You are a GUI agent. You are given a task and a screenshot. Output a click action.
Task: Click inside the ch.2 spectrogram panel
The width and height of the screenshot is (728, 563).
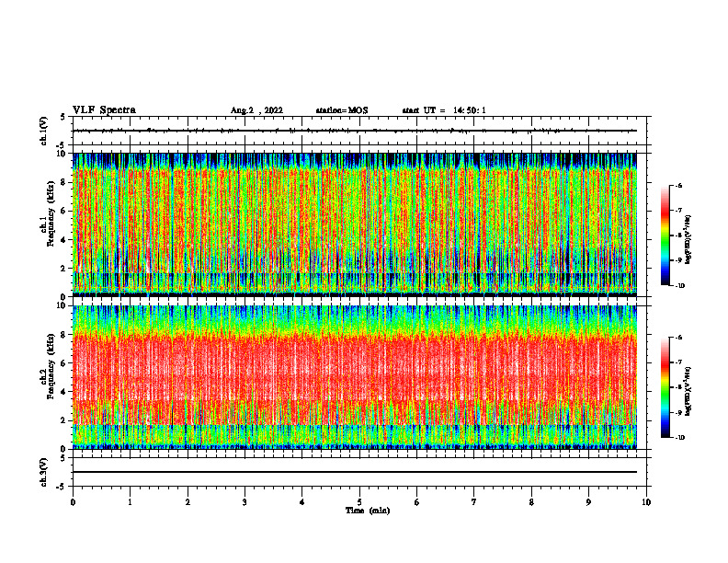[x=355, y=377]
